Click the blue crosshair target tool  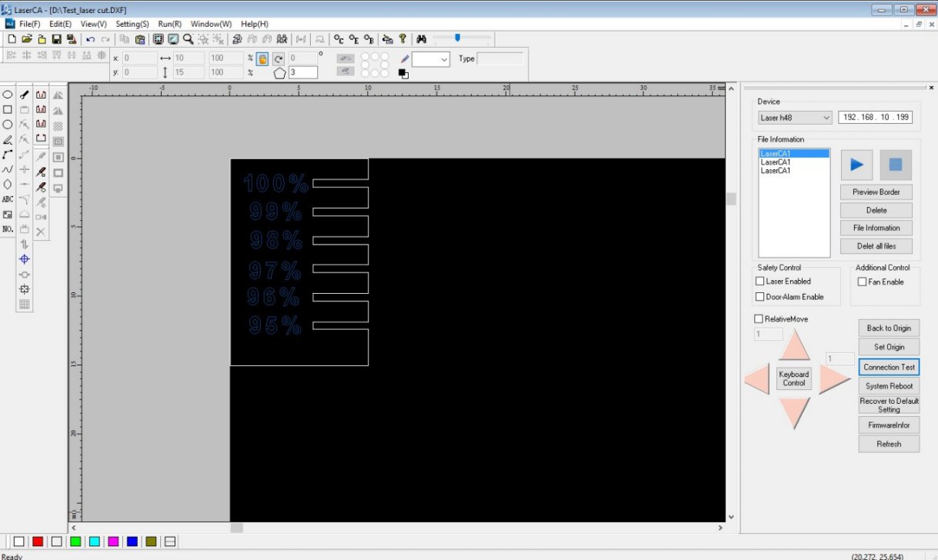coord(25,259)
